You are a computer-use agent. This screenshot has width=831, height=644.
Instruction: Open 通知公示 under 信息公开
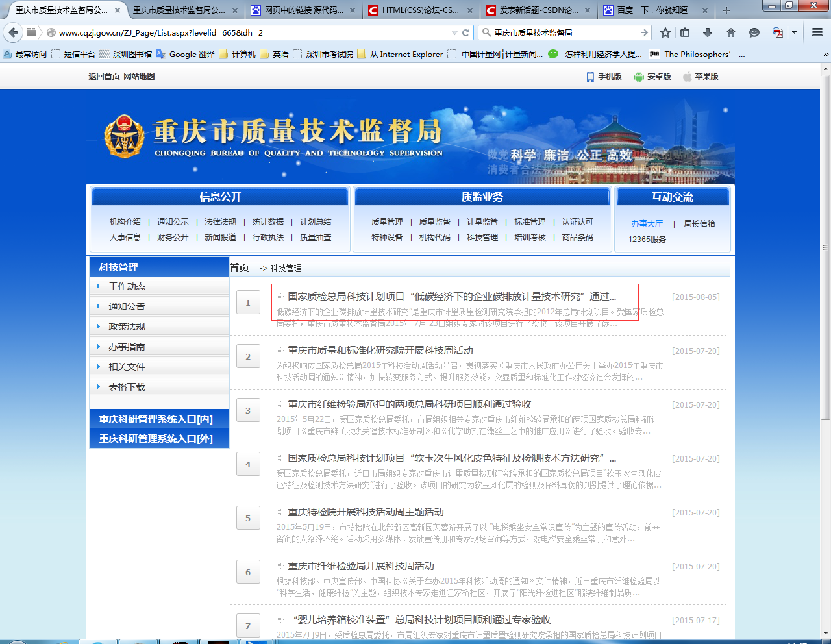point(173,222)
